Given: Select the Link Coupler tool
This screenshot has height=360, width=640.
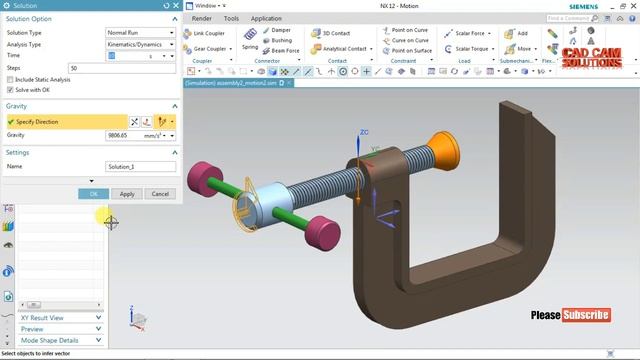Looking at the screenshot, I should click(x=204, y=33).
